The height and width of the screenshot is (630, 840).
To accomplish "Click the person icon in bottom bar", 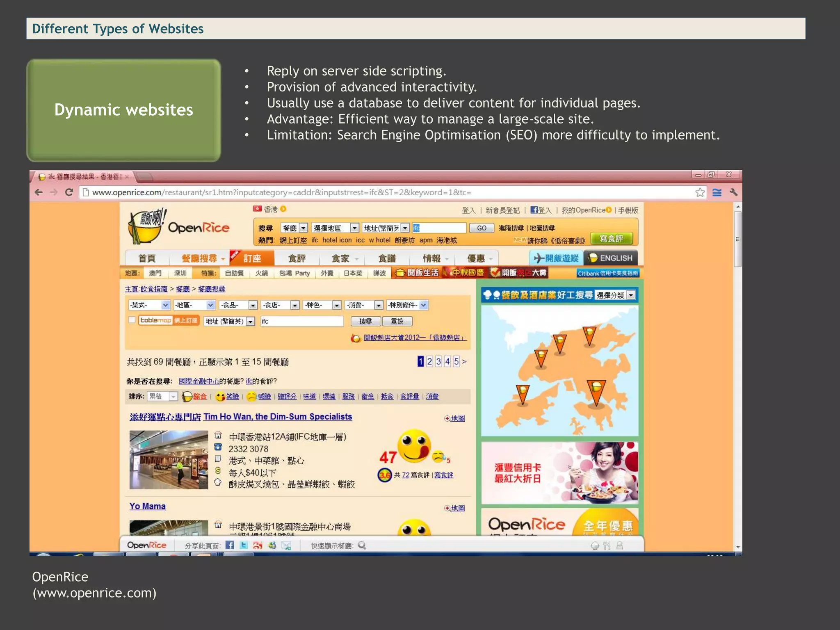I will (620, 546).
